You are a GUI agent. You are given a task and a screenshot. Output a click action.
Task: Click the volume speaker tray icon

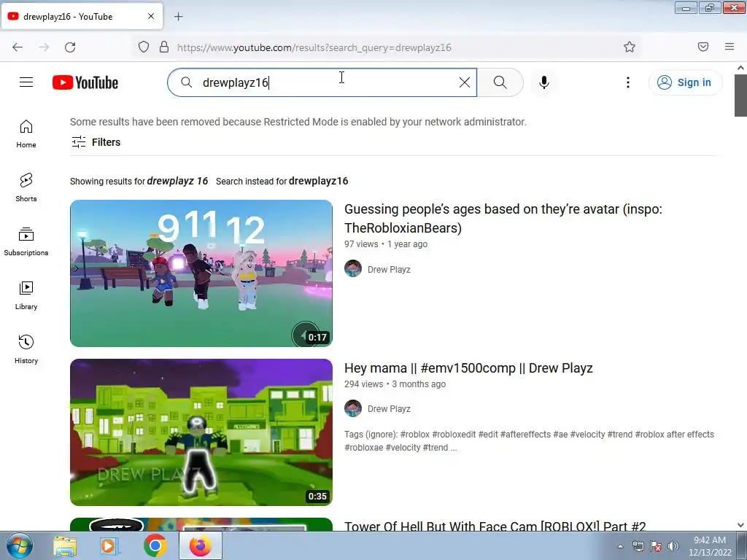[x=673, y=546]
